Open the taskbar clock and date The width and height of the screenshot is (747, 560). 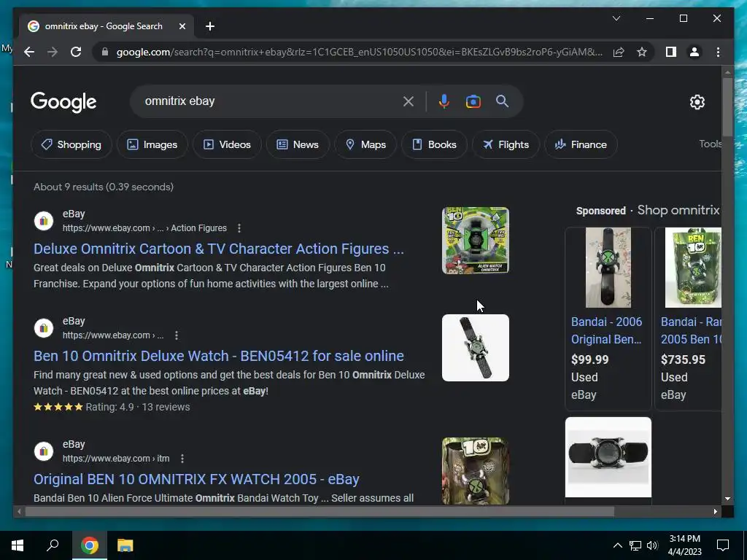[x=684, y=545]
